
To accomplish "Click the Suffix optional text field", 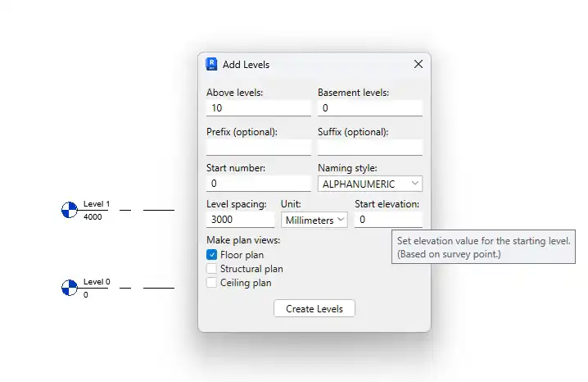I will [370, 148].
